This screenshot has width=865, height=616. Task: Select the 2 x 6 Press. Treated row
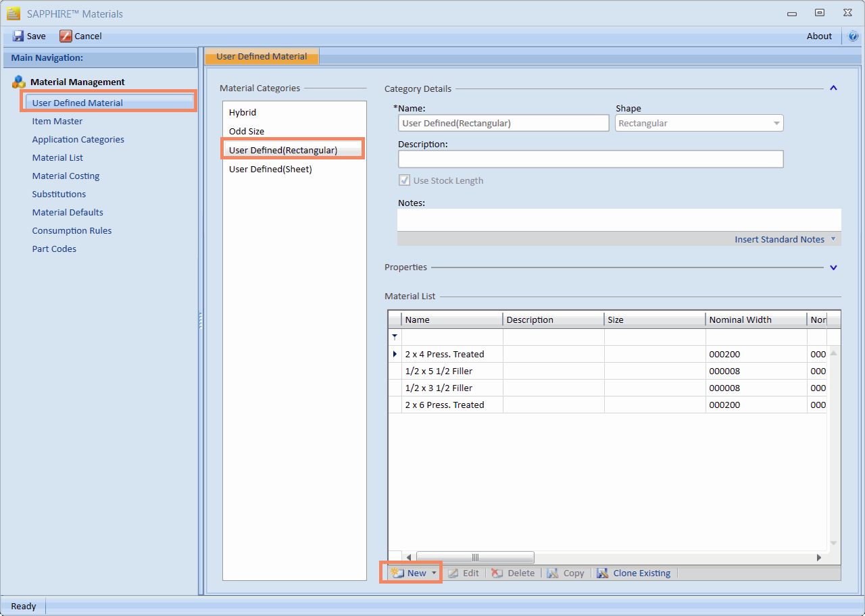point(608,405)
